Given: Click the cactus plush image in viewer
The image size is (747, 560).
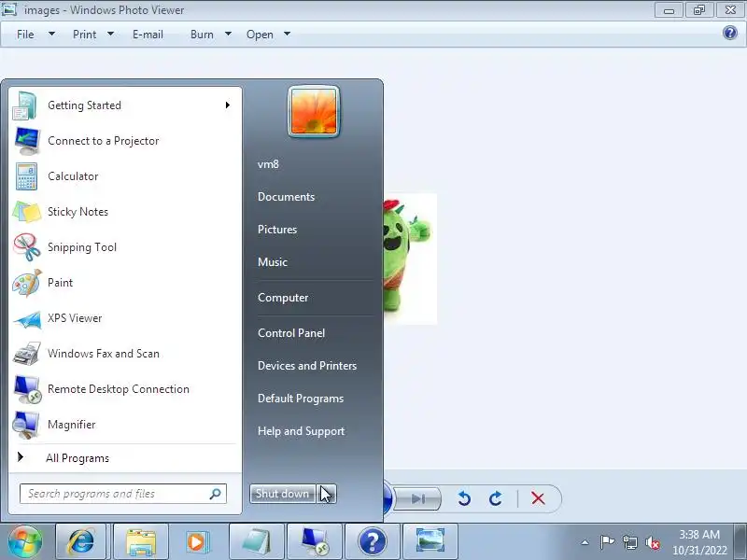Looking at the screenshot, I should point(410,259).
